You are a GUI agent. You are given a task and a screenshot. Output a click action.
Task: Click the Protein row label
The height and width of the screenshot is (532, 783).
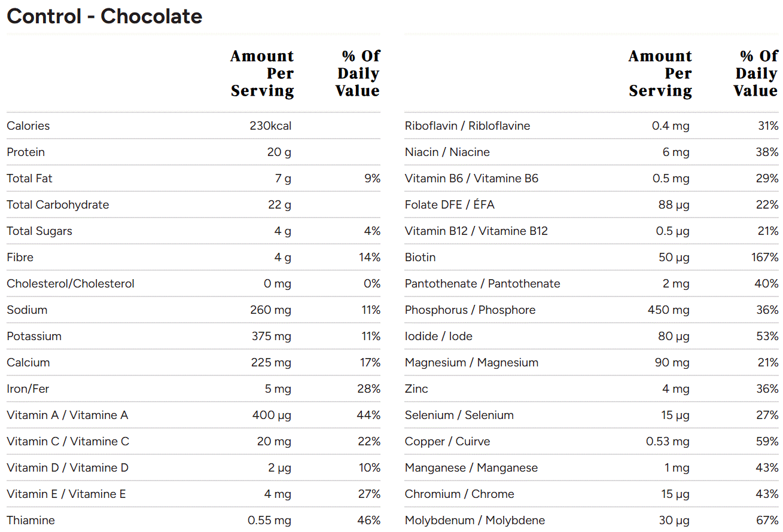click(x=26, y=152)
